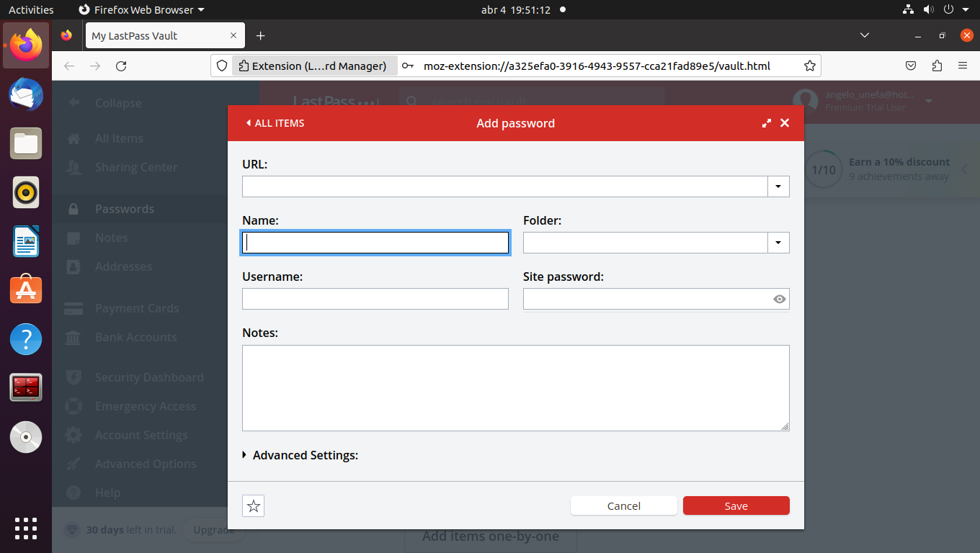Viewport: 980px width, 553px height.
Task: Close the Add password dialog
Action: point(785,123)
